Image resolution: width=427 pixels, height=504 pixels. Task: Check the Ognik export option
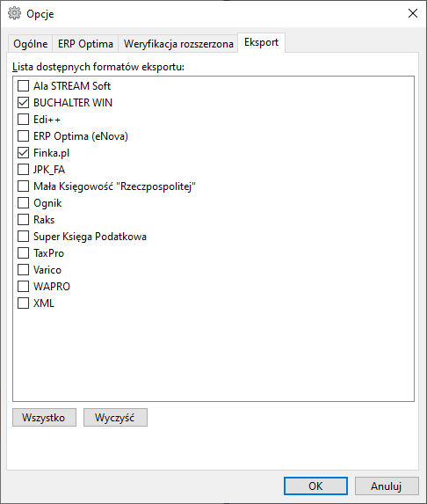23,203
